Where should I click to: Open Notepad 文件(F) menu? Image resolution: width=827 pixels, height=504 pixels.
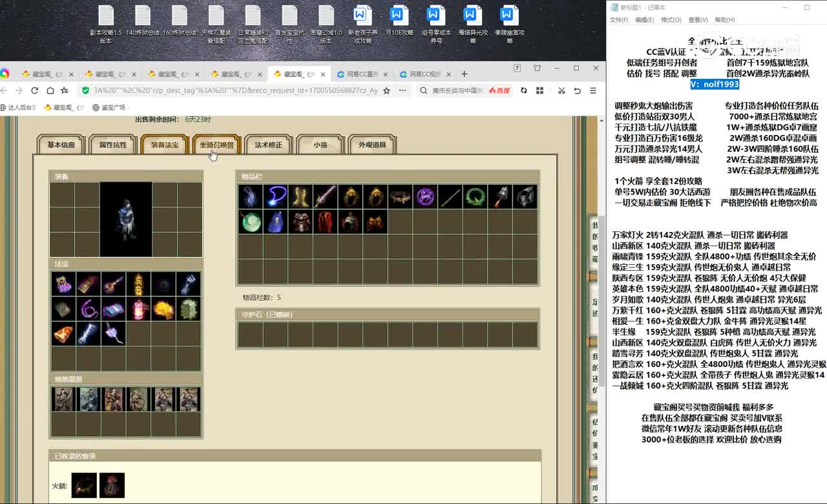619,20
